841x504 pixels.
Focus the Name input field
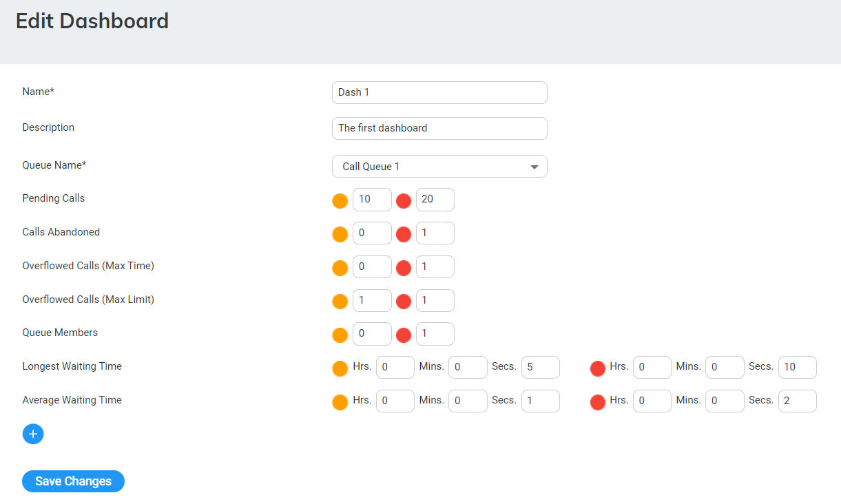click(439, 92)
